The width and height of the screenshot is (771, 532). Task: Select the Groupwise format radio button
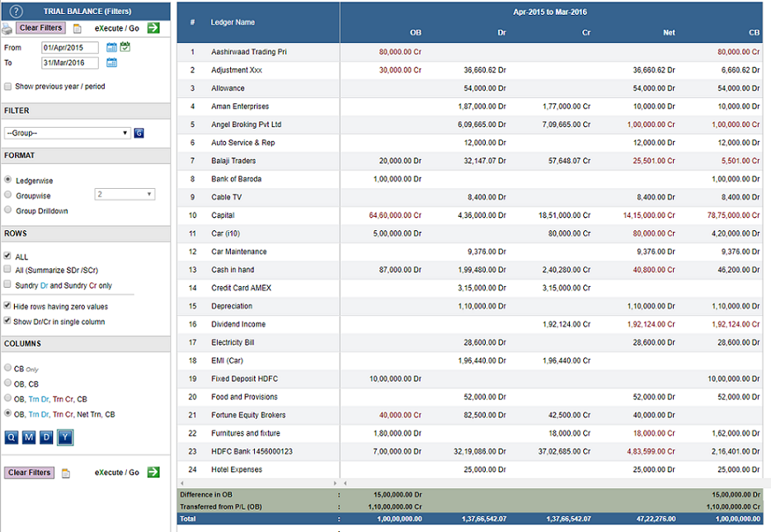pos(8,195)
